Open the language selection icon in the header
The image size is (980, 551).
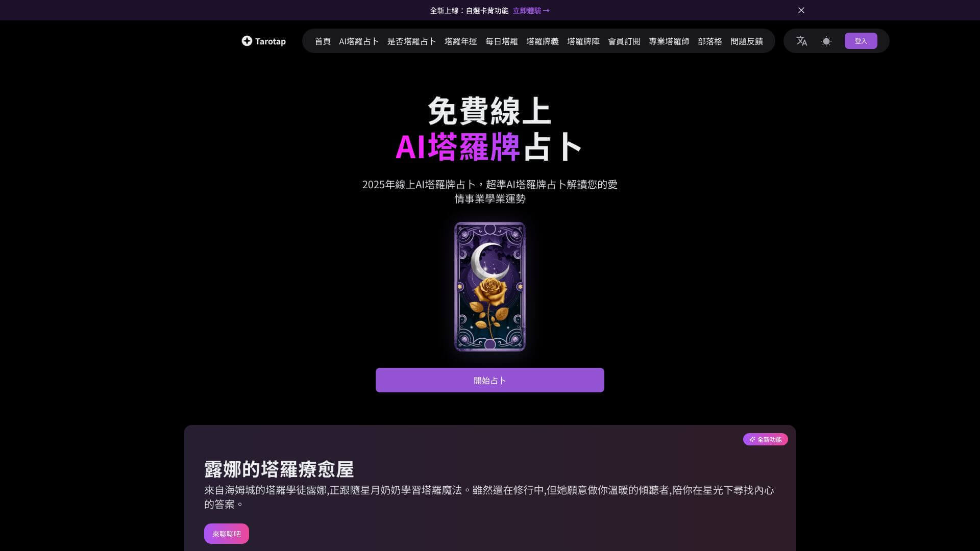[801, 41]
